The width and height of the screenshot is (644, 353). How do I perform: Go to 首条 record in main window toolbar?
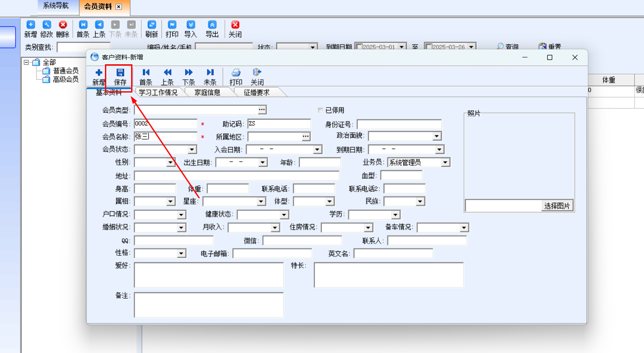tap(83, 25)
